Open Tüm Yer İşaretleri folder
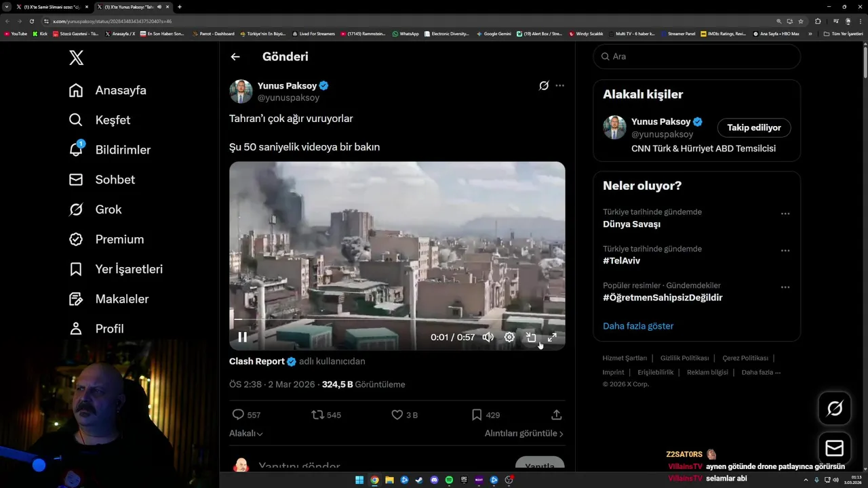This screenshot has width=868, height=488. click(x=844, y=33)
